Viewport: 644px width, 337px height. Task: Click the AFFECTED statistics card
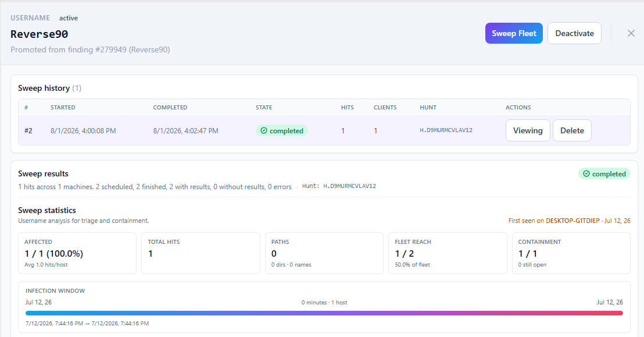point(77,253)
